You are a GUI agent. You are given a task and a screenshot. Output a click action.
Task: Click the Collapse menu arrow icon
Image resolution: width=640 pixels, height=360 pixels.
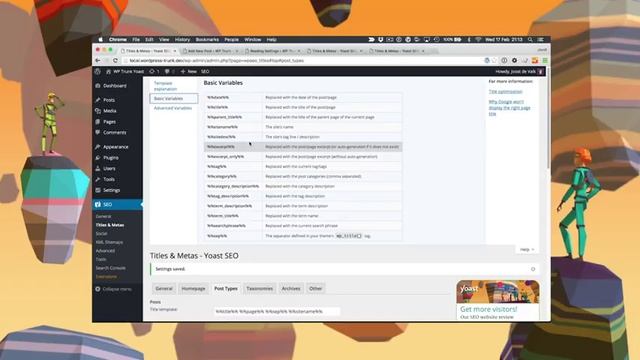pos(98,289)
